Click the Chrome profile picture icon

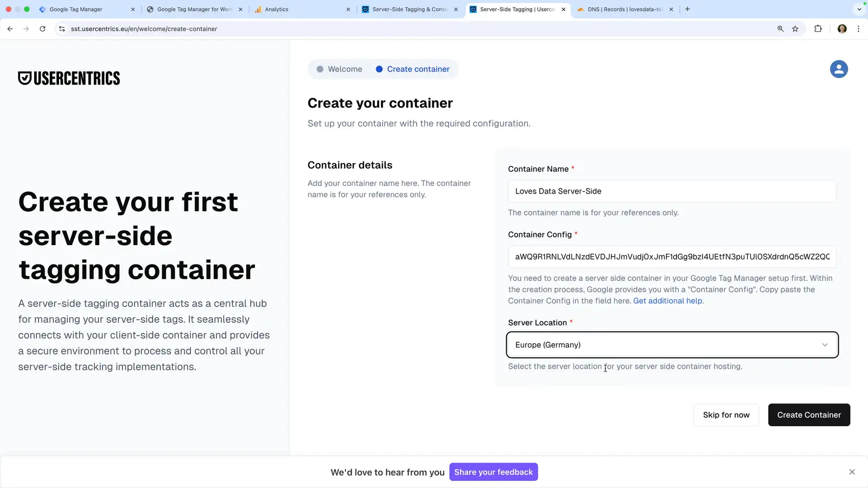[842, 29]
